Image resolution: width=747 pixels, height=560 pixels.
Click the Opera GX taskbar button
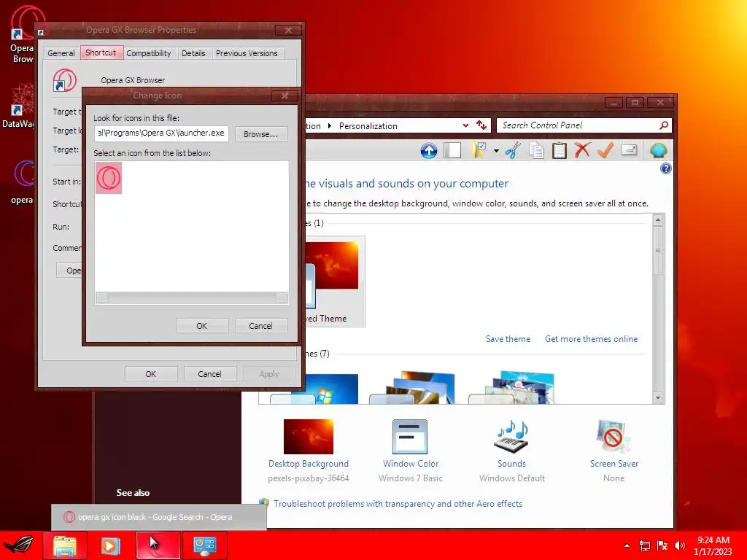coord(158,545)
